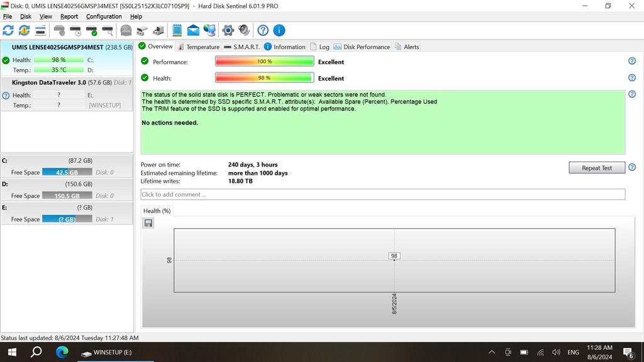Click the comment input field
The image size is (644, 362).
[382, 195]
